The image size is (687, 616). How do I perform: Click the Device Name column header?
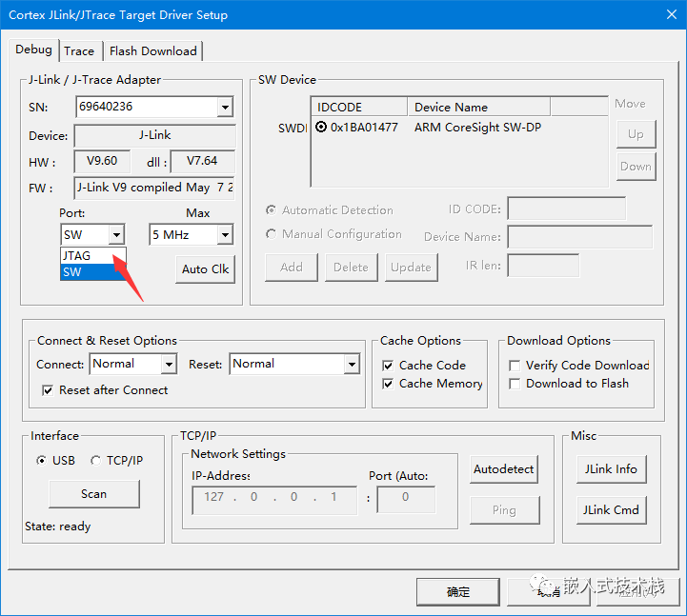pyautogui.click(x=479, y=108)
